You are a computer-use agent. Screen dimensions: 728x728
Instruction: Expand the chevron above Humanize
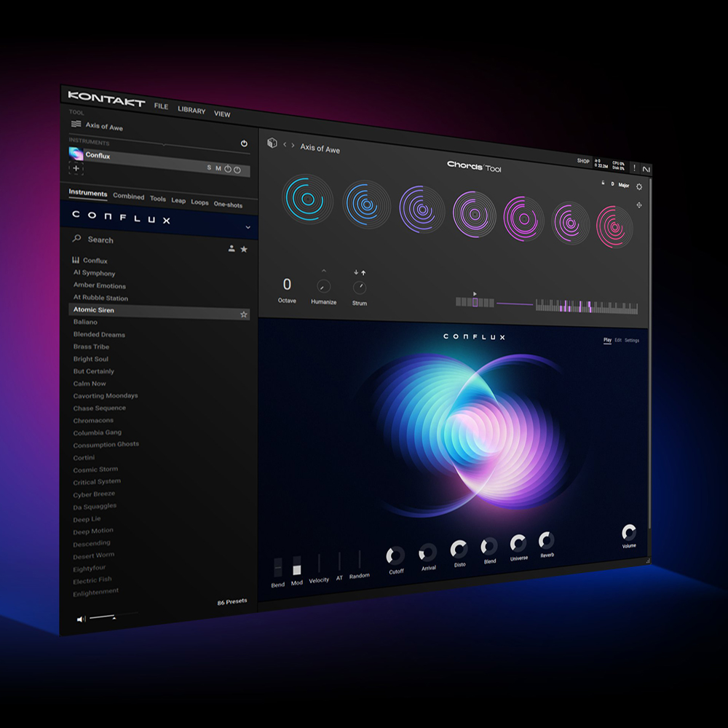point(324,271)
